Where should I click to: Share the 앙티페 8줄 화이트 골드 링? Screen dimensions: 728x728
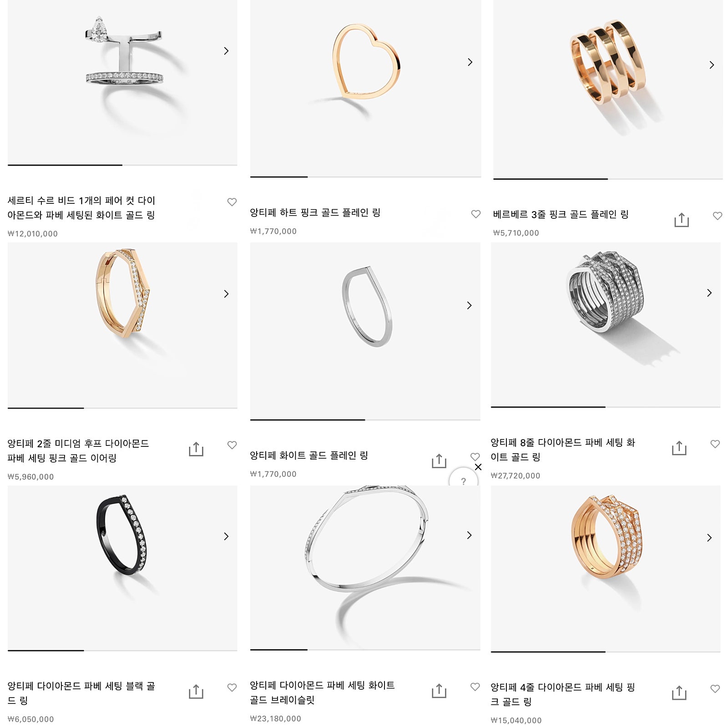pyautogui.click(x=679, y=448)
